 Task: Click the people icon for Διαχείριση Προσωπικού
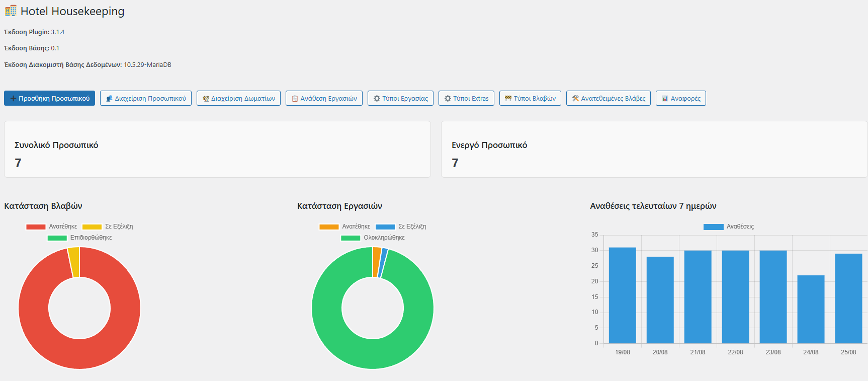(109, 99)
